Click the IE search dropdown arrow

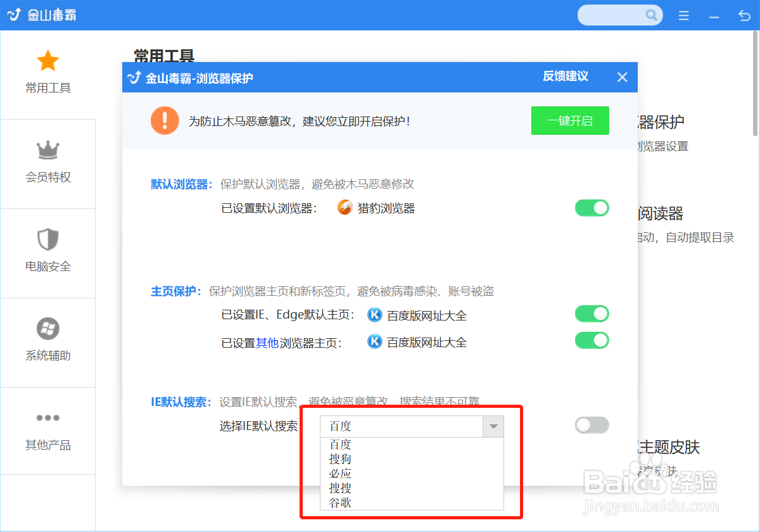(493, 427)
